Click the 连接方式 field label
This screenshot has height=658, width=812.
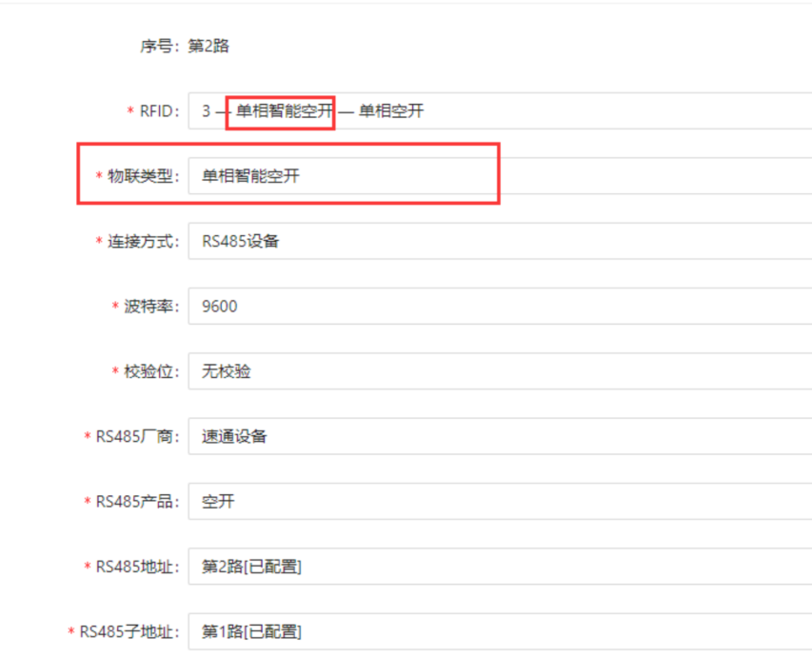point(143,241)
